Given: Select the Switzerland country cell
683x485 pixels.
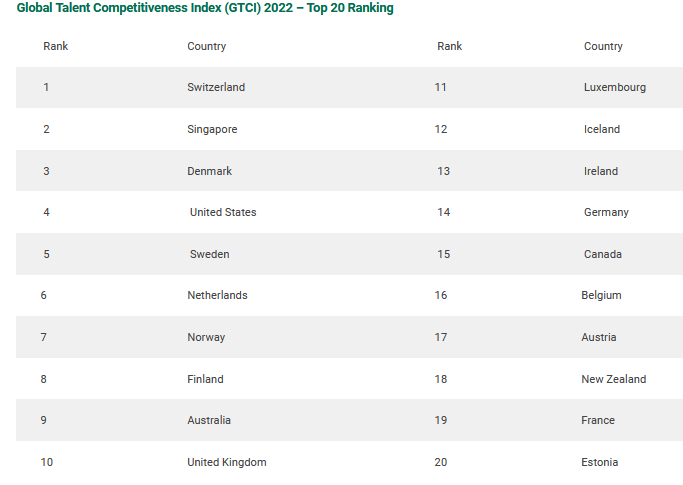Looking at the screenshot, I should tap(216, 87).
